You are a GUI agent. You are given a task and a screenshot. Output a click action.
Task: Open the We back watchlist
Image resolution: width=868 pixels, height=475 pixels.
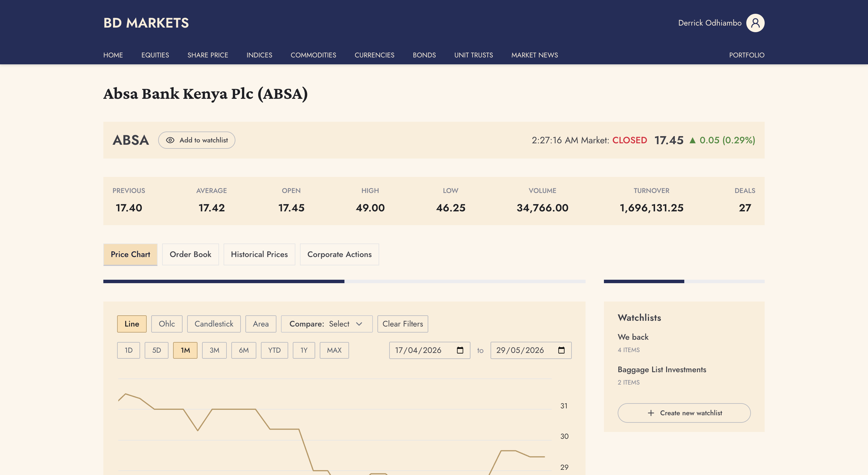point(633,337)
